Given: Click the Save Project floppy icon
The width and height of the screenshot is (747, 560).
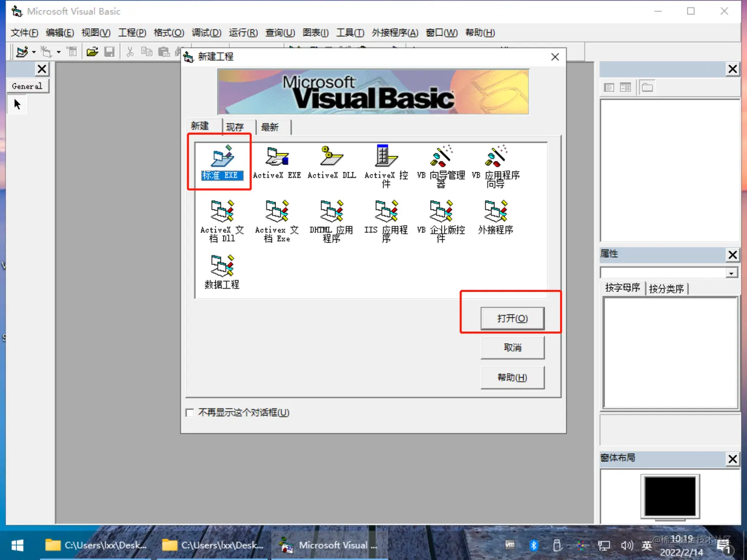Looking at the screenshot, I should point(109,51).
